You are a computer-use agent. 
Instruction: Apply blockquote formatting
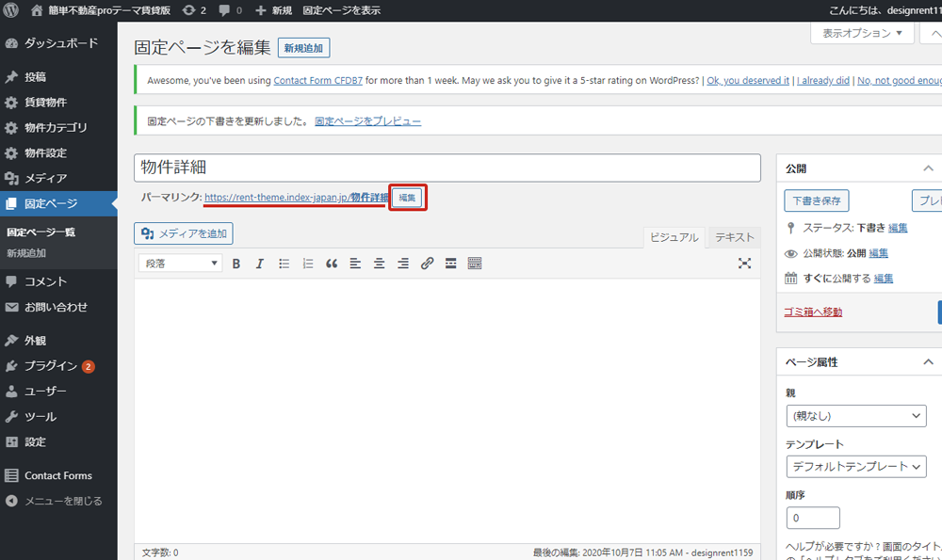click(332, 264)
